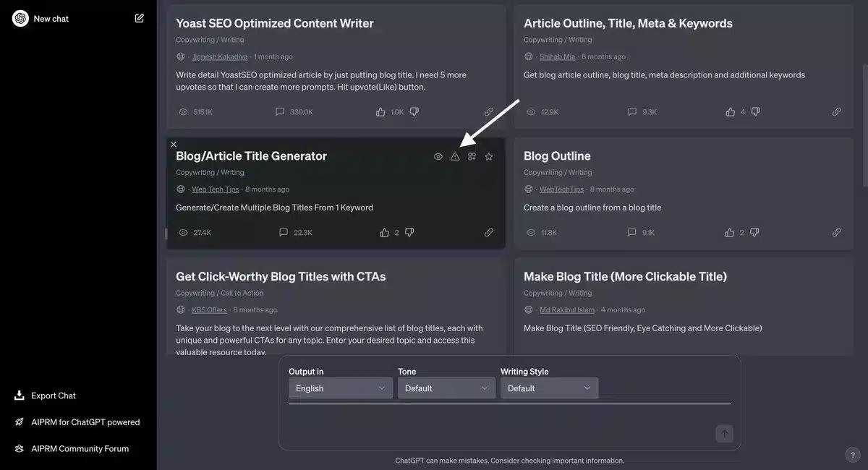868x470 pixels.
Task: Click the globe icon beside Md Rakibul Islam
Action: pyautogui.click(x=529, y=310)
